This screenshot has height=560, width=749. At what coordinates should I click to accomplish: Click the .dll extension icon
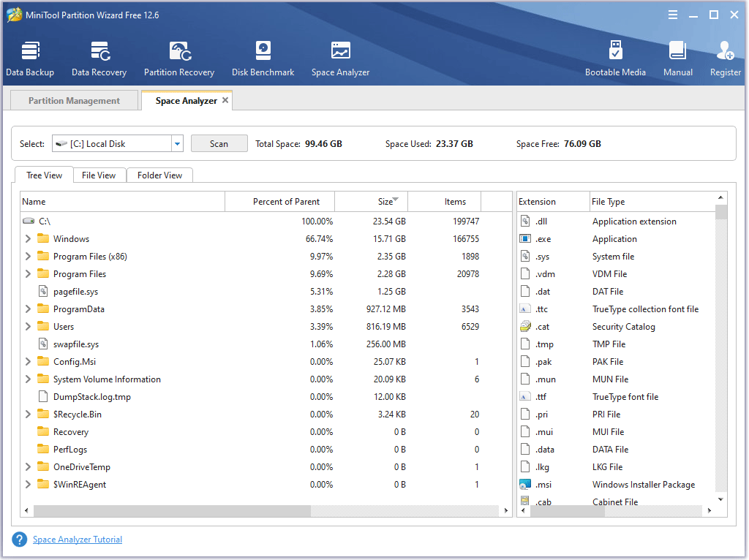coord(525,221)
